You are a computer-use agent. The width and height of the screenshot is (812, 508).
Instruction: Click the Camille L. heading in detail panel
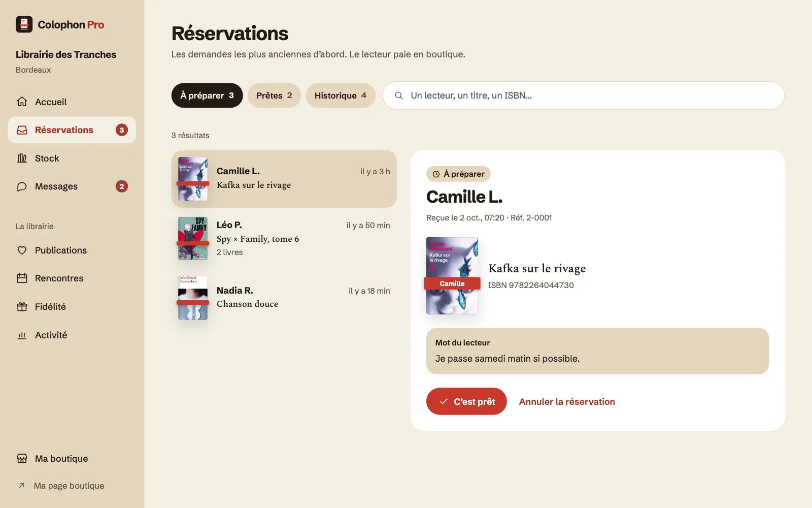[464, 197]
